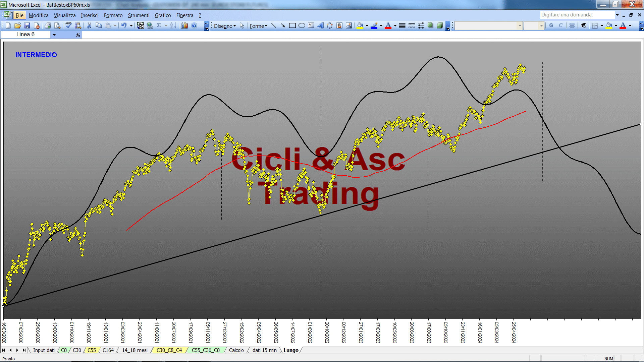Click Insert Diagram icon in drawing toolbar

click(330, 25)
